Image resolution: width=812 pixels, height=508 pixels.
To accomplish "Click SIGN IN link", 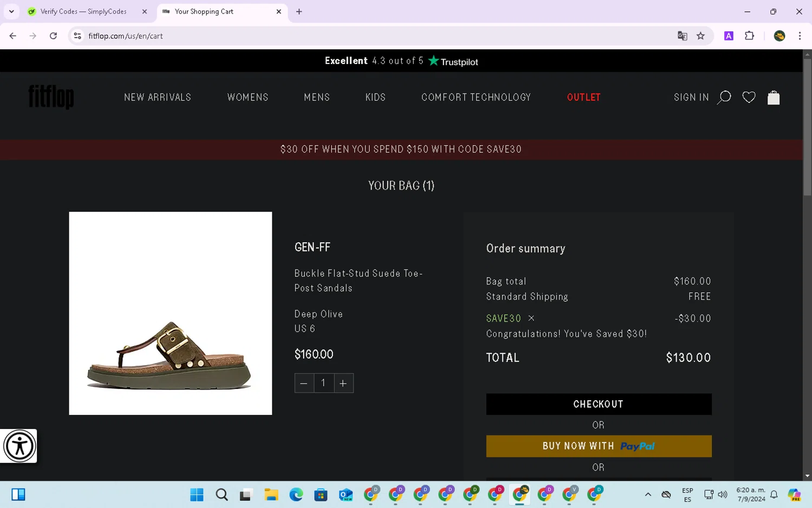I will click(691, 97).
